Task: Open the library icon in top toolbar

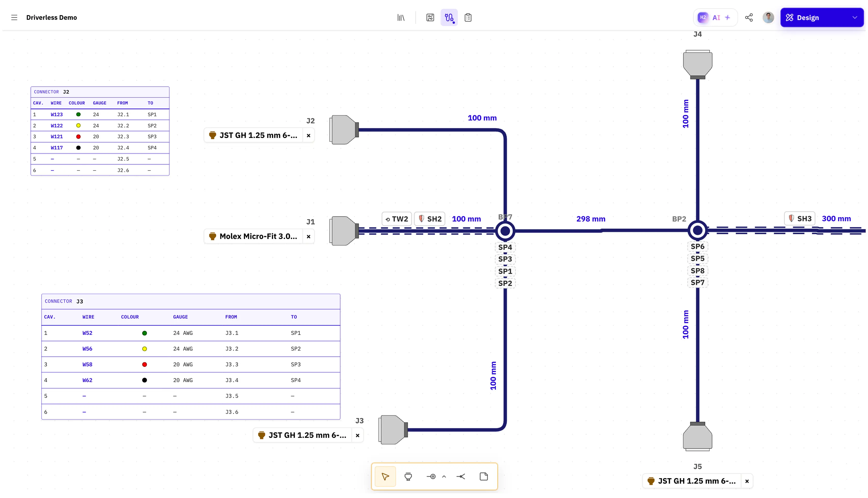Action: [x=401, y=17]
